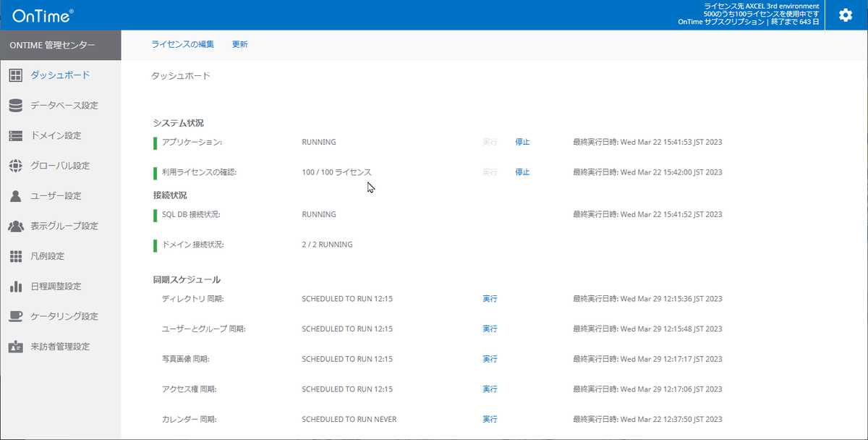This screenshot has width=868, height=440.
Task: Click the greyed 実行 for 利用ライセンスの確認
Action: tap(490, 172)
